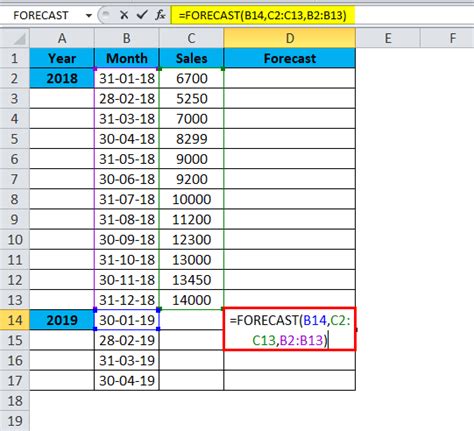Click the Forecast header cell
The height and width of the screenshot is (431, 474).
coord(290,58)
